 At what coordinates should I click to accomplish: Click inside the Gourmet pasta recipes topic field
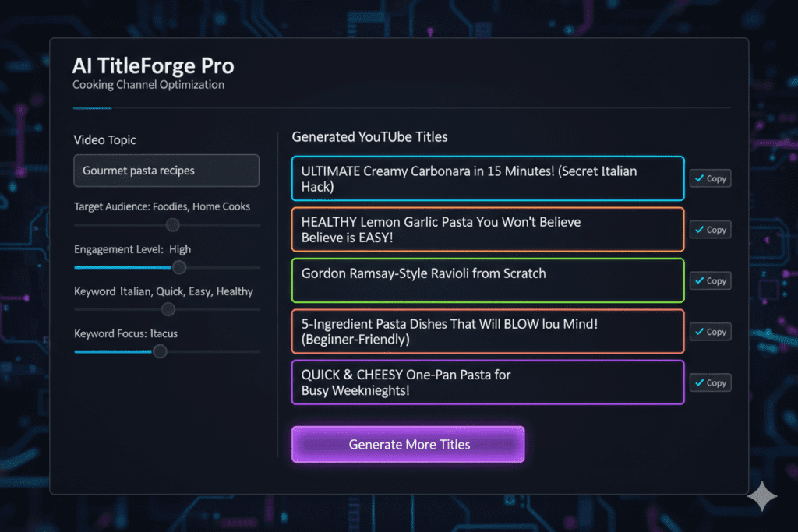166,171
